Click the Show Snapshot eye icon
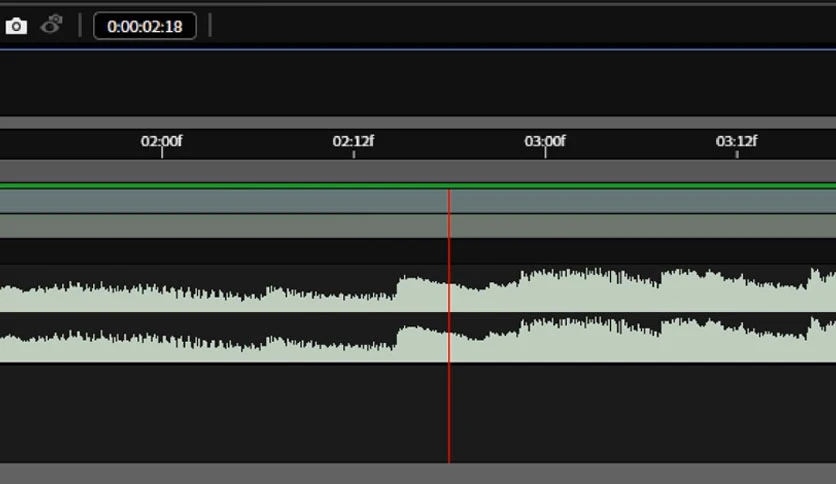 pyautogui.click(x=51, y=25)
